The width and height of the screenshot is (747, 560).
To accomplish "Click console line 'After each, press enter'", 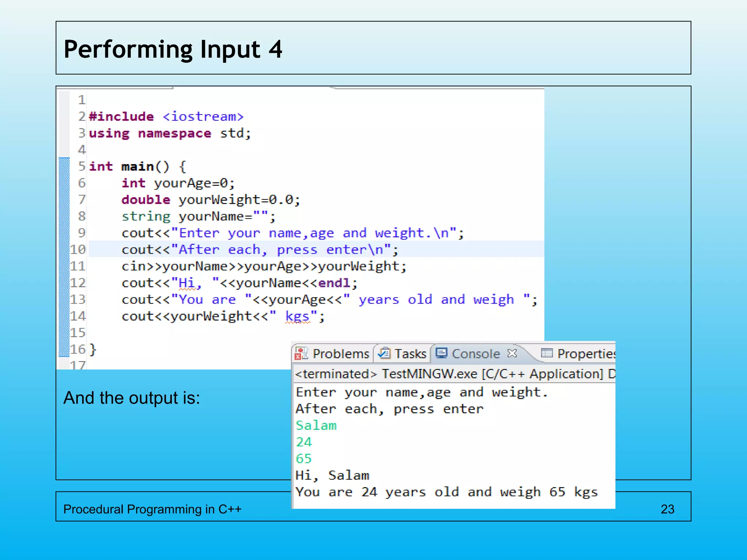I will [390, 409].
